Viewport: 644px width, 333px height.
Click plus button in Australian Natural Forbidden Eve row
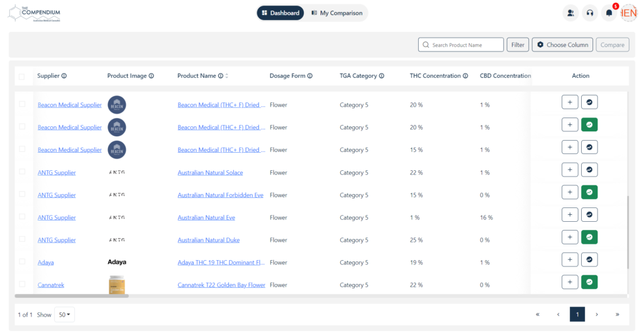point(570,192)
